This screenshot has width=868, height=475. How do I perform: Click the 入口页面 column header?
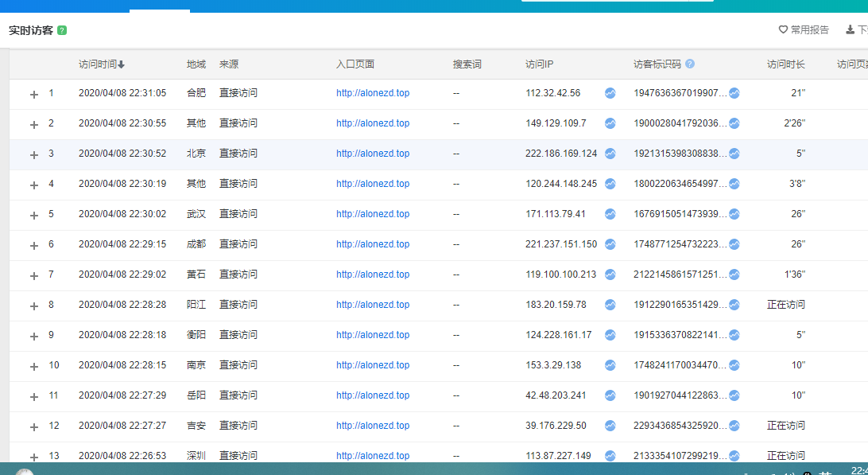click(355, 64)
